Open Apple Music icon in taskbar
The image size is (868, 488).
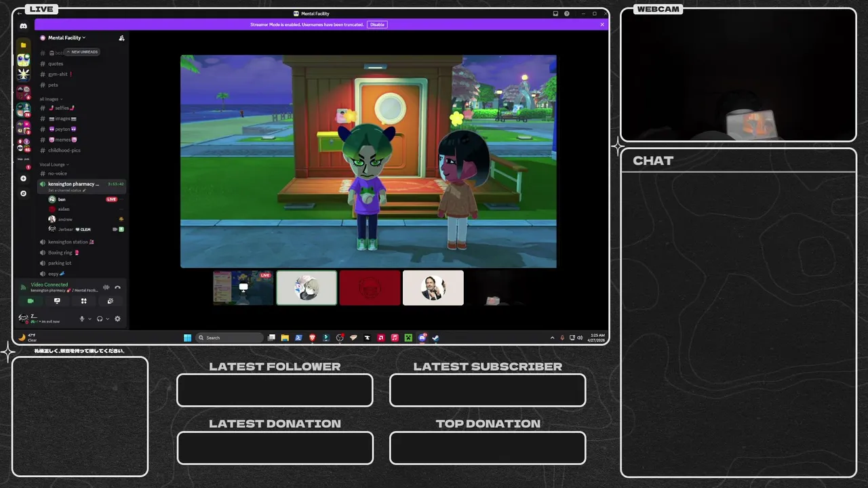(x=395, y=338)
